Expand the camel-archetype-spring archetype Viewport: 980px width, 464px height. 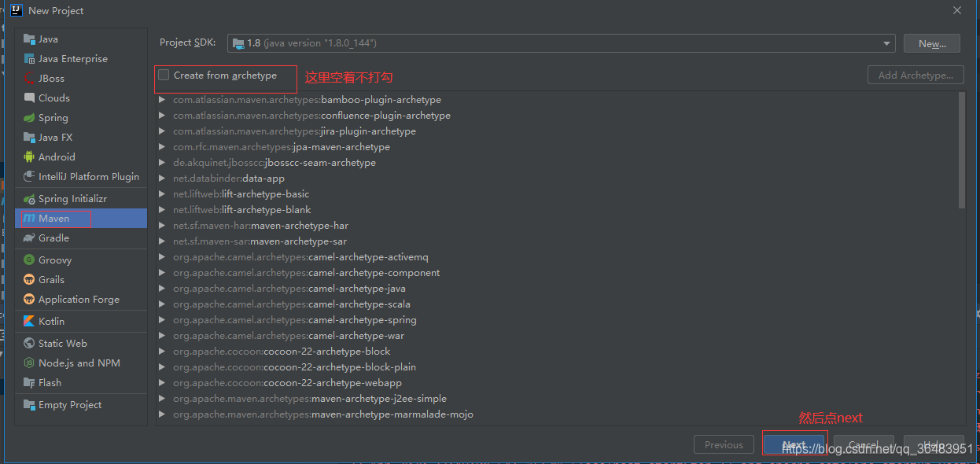[161, 319]
